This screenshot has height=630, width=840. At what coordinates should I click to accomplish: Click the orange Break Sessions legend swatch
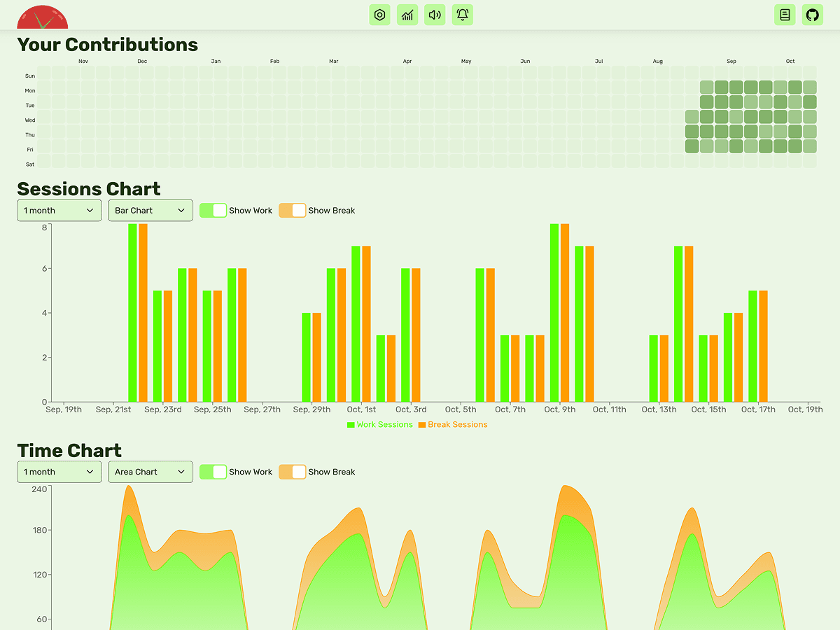tap(422, 425)
